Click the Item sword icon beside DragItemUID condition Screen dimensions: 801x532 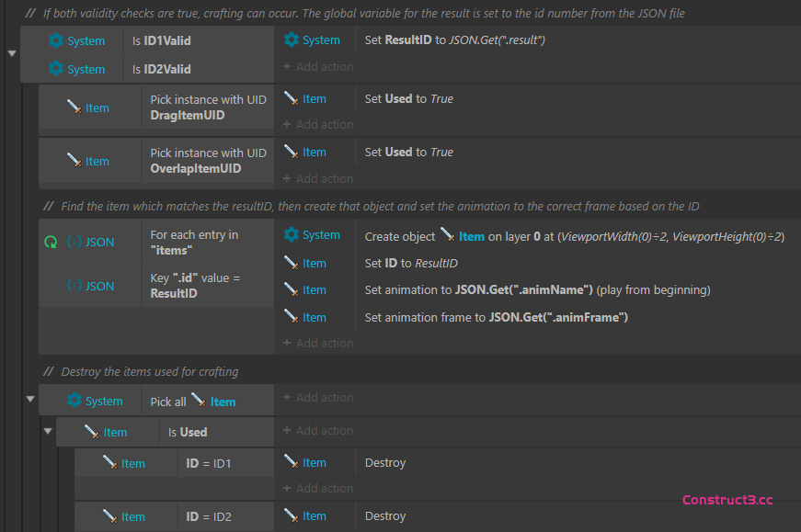pyautogui.click(x=74, y=108)
